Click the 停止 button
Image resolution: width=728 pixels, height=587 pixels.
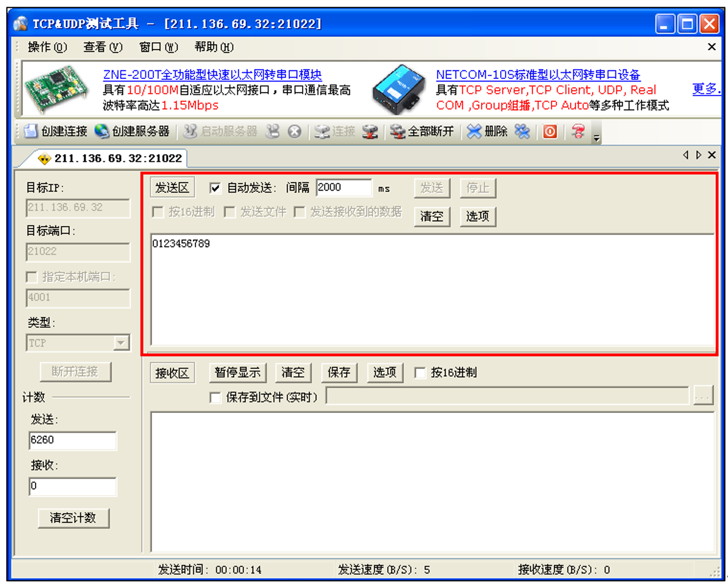pos(478,188)
